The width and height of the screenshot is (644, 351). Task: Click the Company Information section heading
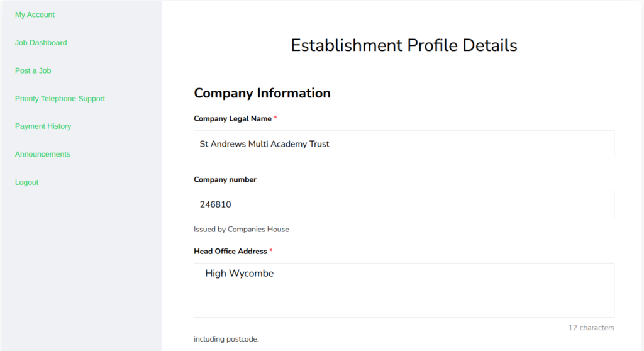click(x=262, y=93)
